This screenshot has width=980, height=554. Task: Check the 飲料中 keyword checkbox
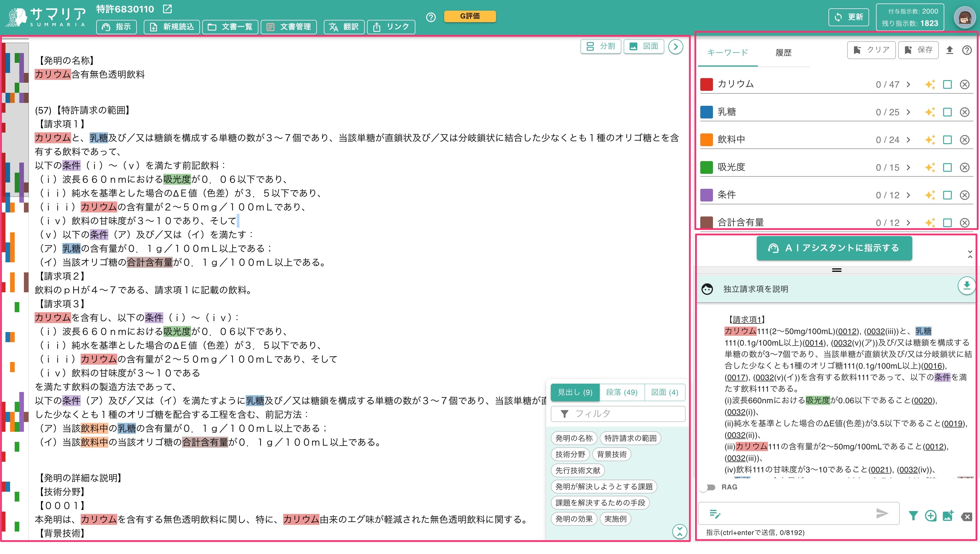947,140
